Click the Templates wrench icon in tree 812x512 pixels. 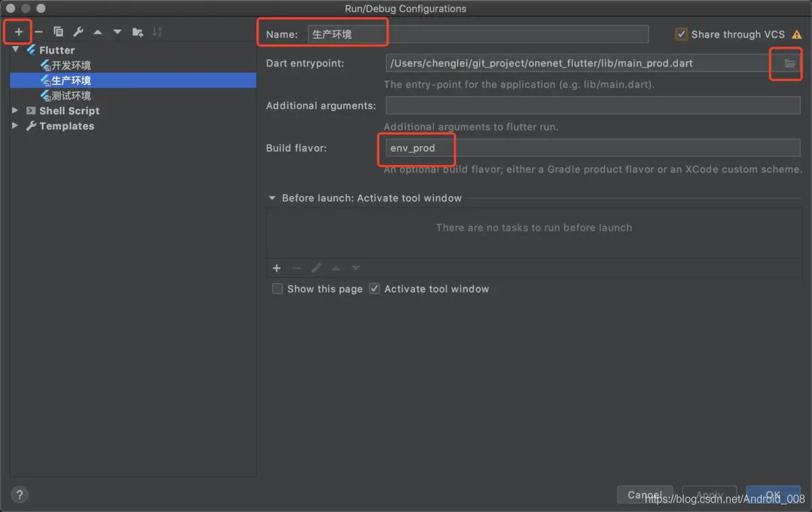31,126
